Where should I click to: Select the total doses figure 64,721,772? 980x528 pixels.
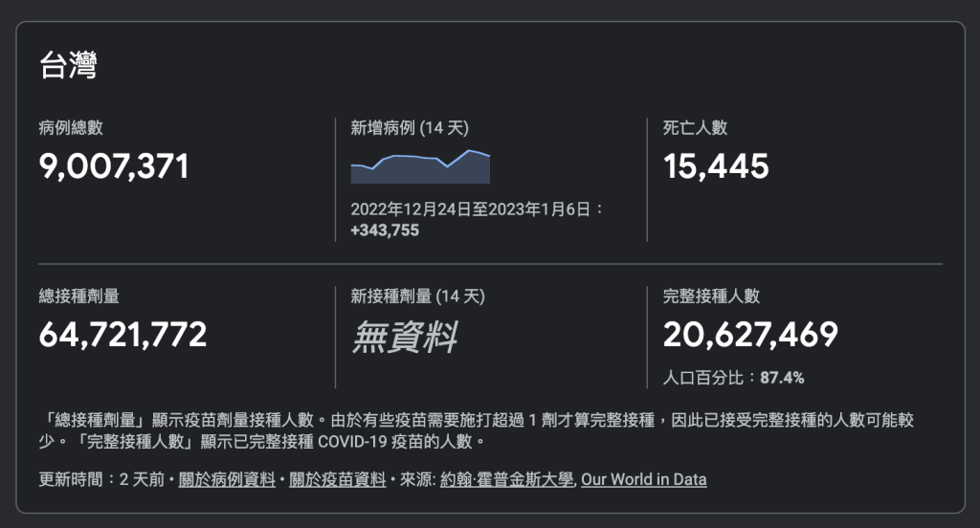pos(122,335)
